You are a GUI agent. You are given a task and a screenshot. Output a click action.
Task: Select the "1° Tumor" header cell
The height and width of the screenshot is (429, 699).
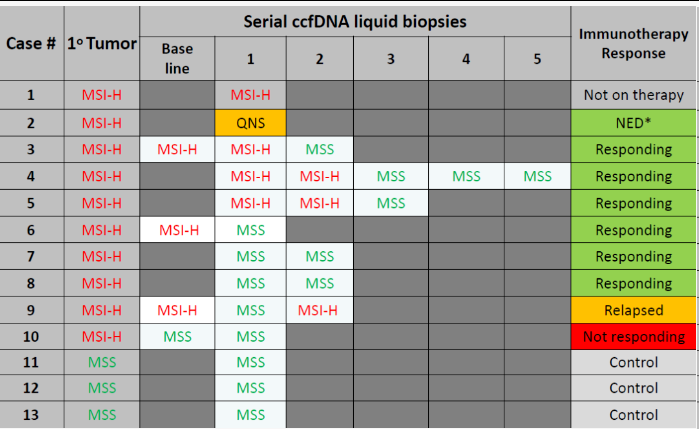pos(101,45)
